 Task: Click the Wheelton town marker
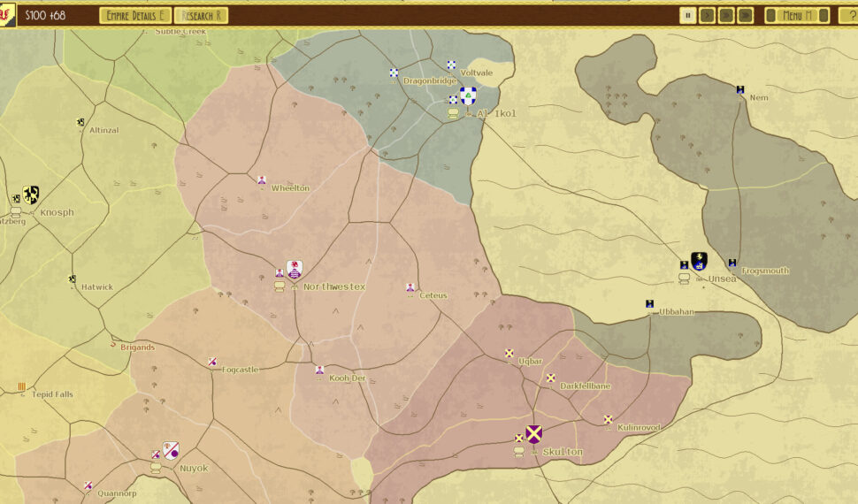[262, 180]
